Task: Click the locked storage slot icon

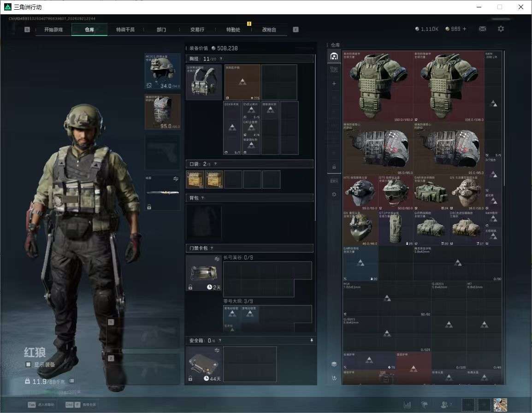Action: pyautogui.click(x=334, y=166)
